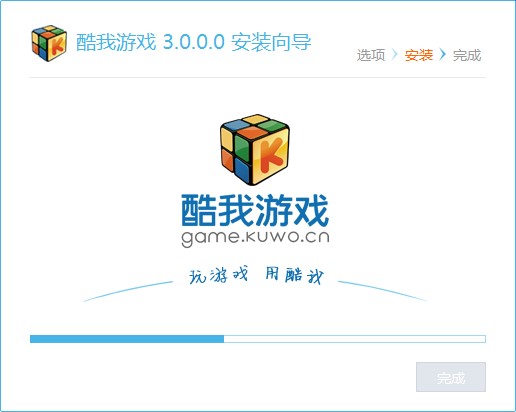Click the horizontal separator under the header
516x412 pixels.
coord(258,77)
